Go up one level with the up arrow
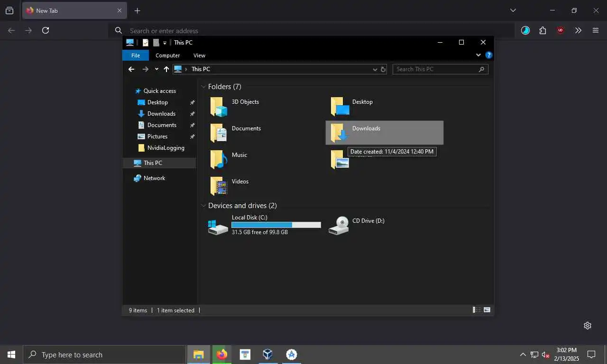 [x=166, y=69]
